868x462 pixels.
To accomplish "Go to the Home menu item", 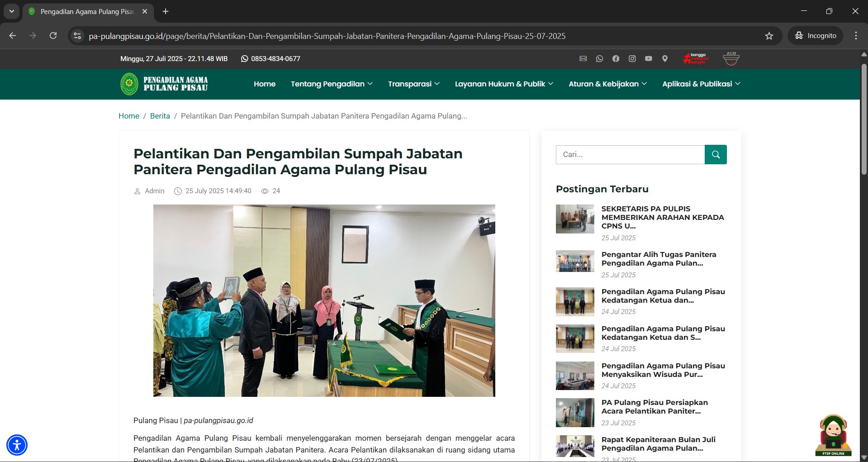I will tap(265, 84).
